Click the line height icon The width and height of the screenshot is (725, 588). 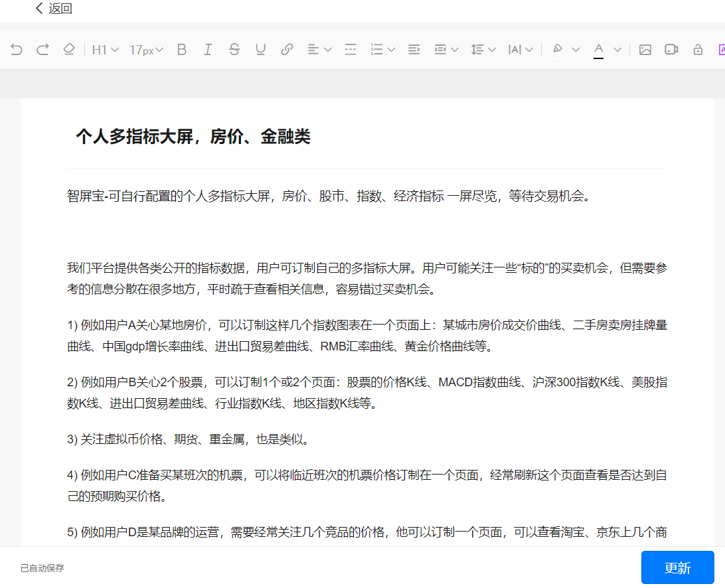coord(477,50)
